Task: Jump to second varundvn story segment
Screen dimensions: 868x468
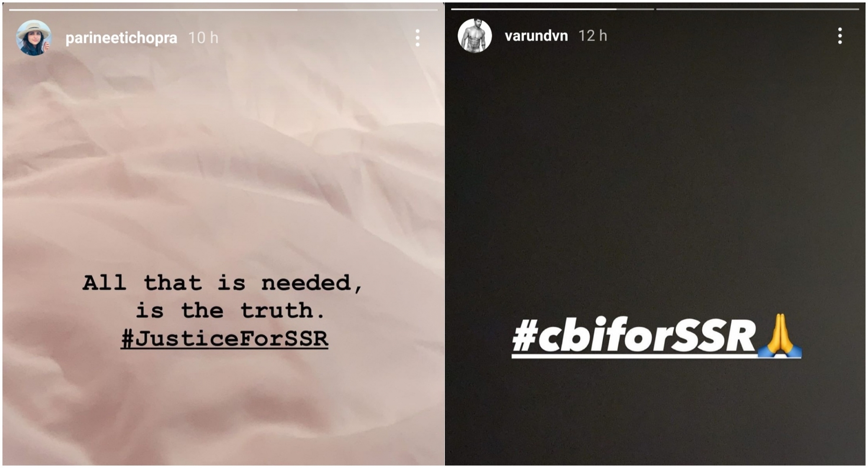Action: click(758, 9)
